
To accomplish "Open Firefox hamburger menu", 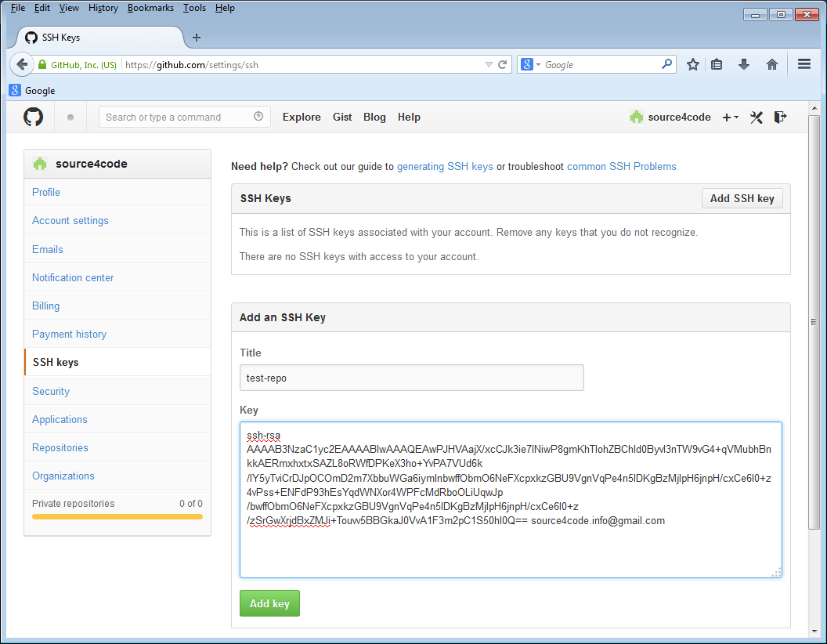I will click(x=804, y=64).
